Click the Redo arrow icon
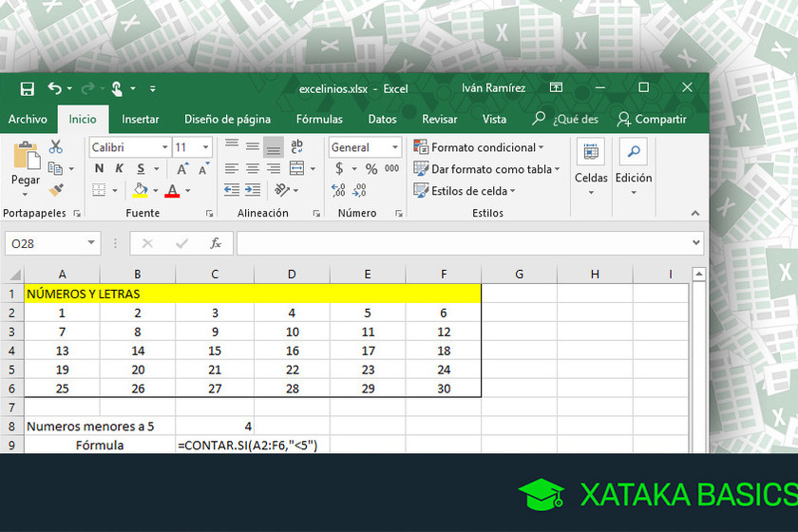This screenshot has width=798, height=532. 87,88
